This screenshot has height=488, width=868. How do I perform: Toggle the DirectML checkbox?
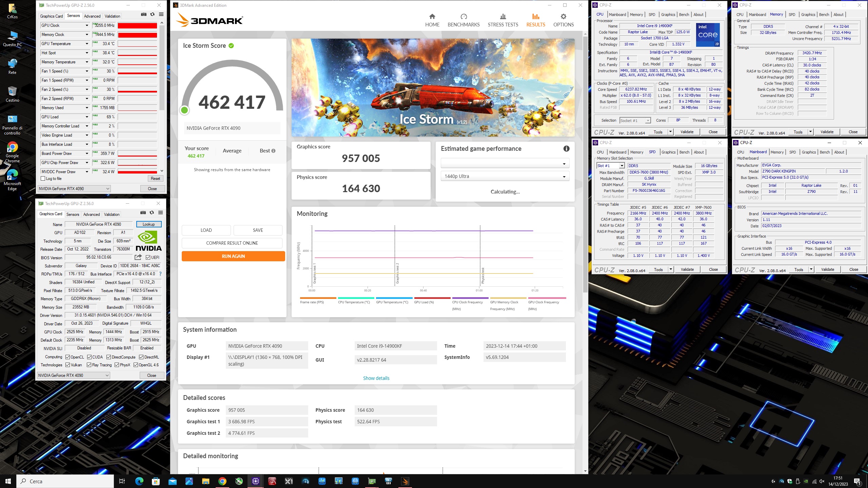(141, 357)
